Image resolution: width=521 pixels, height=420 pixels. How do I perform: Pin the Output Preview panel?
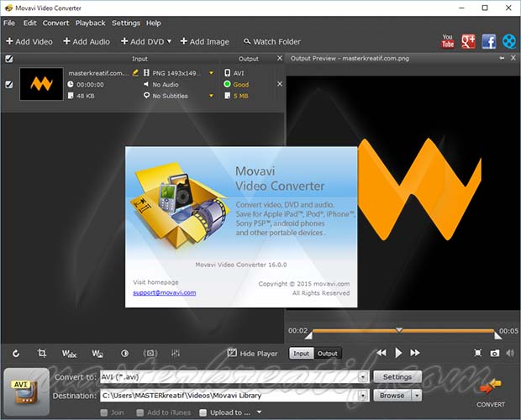(502, 58)
